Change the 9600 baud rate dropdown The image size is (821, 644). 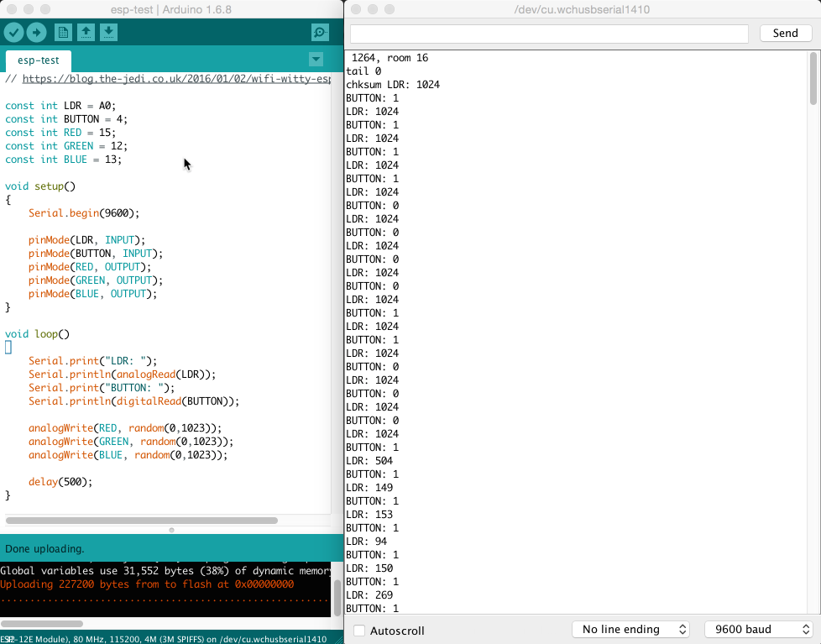[759, 630]
